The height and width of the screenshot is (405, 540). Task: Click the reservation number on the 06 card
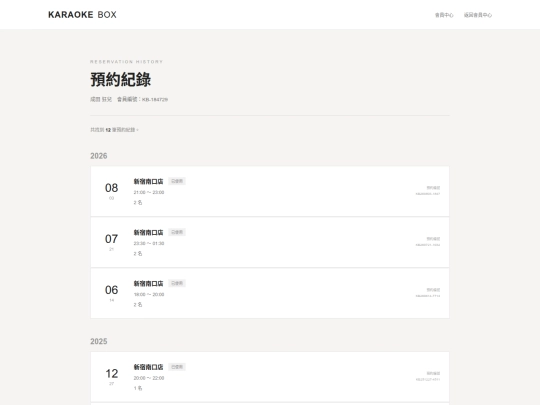click(x=428, y=296)
